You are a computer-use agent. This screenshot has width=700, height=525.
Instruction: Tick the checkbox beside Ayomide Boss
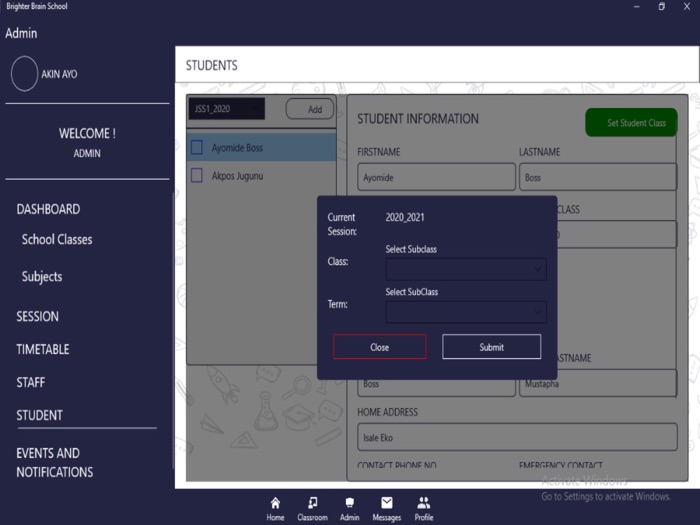pos(197,148)
